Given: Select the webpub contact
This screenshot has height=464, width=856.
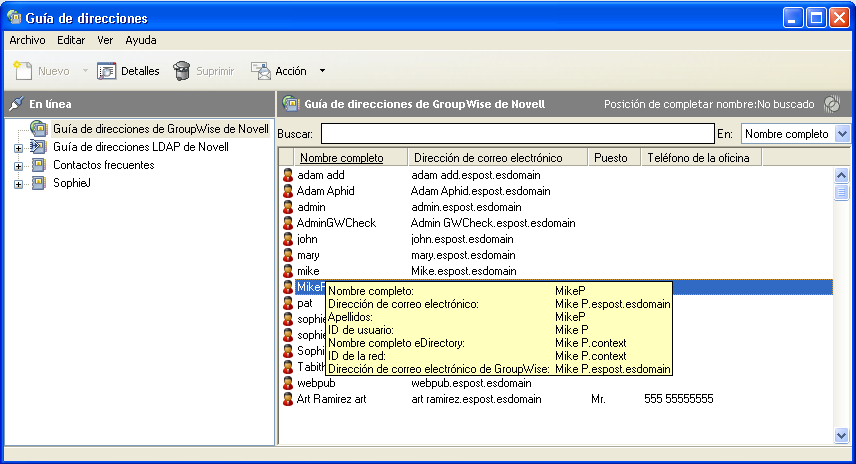Looking at the screenshot, I should coord(316,383).
